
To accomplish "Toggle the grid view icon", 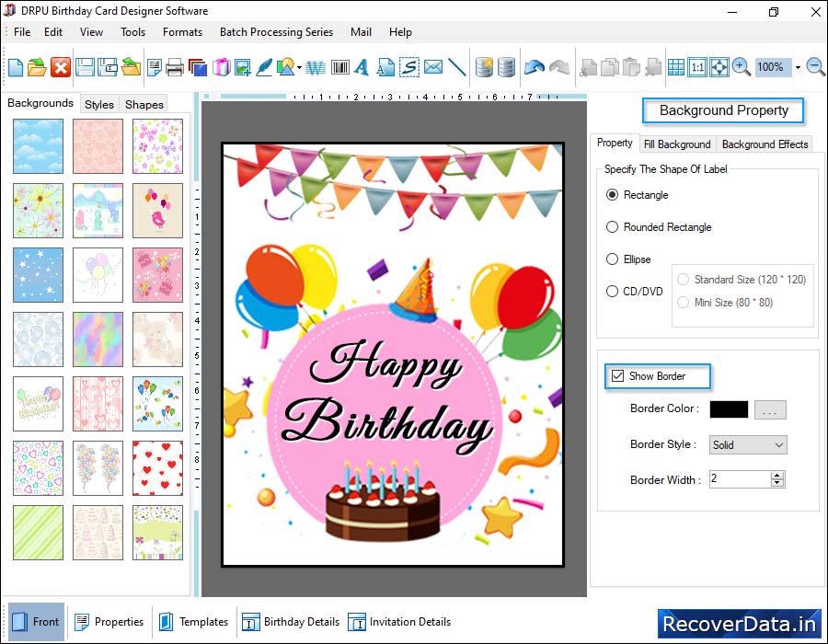I will click(x=675, y=67).
